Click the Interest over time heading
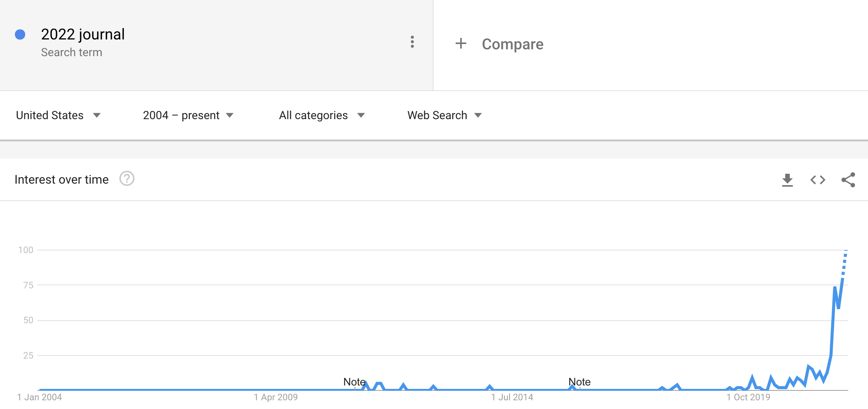 62,179
